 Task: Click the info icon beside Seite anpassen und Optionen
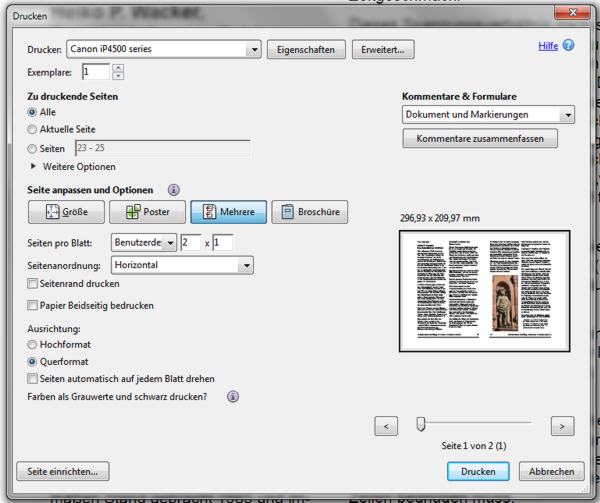pyautogui.click(x=174, y=190)
